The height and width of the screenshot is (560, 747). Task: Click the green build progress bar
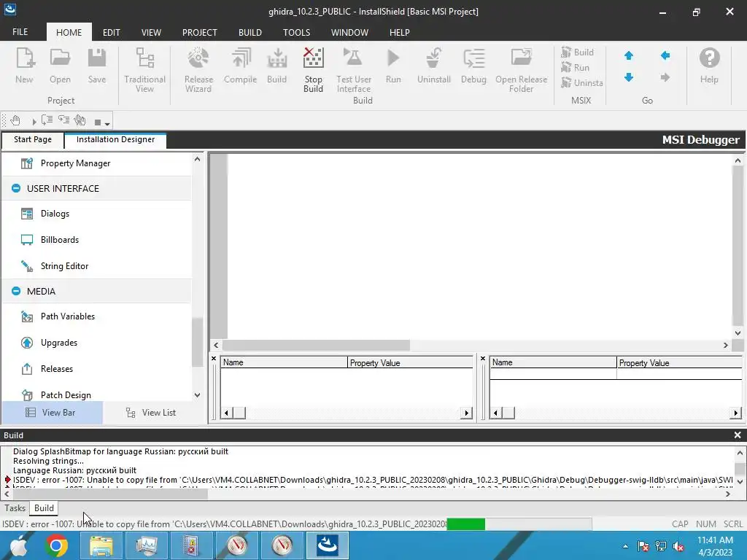tap(466, 524)
